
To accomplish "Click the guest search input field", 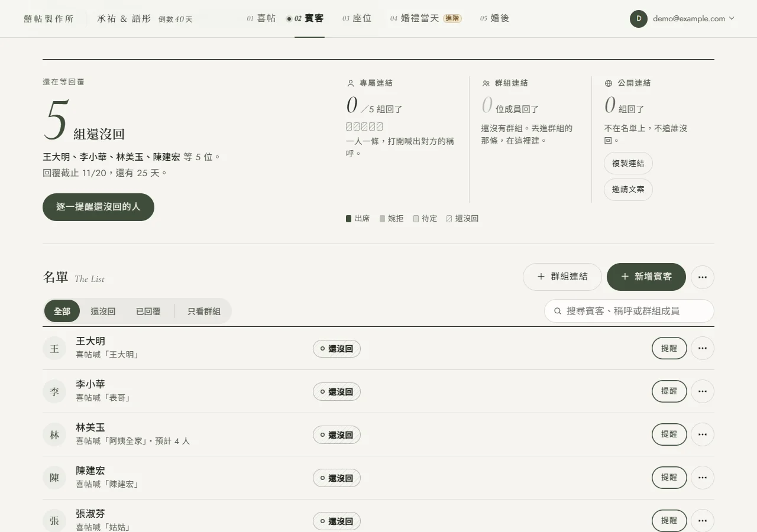I will tap(629, 311).
